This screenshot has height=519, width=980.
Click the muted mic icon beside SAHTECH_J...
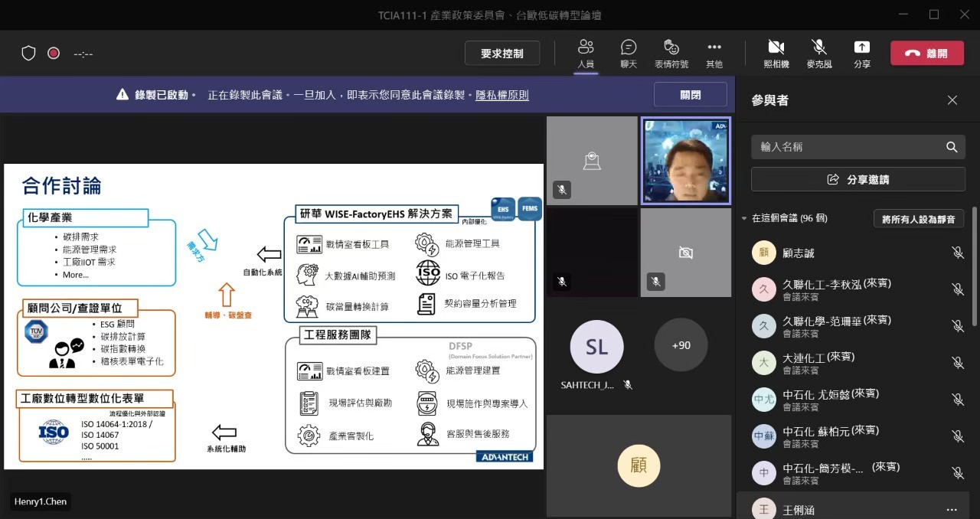(x=628, y=385)
